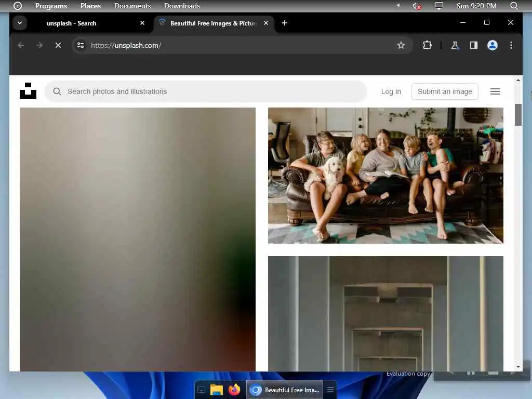Launch Firefox from the dock
The height and width of the screenshot is (399, 532).
(x=234, y=390)
